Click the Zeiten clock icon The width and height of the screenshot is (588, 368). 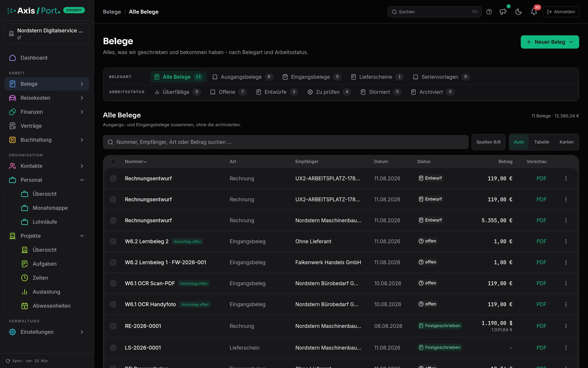25,278
